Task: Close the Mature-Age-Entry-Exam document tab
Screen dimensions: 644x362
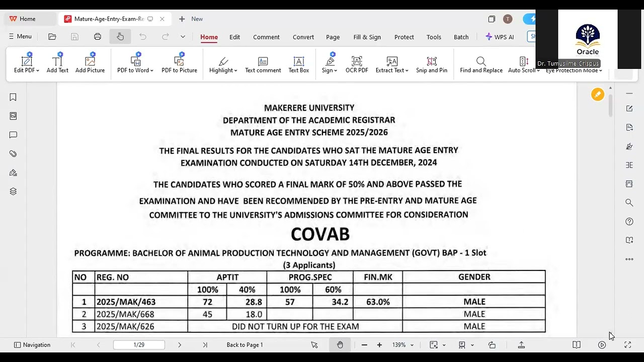Action: 162,19
